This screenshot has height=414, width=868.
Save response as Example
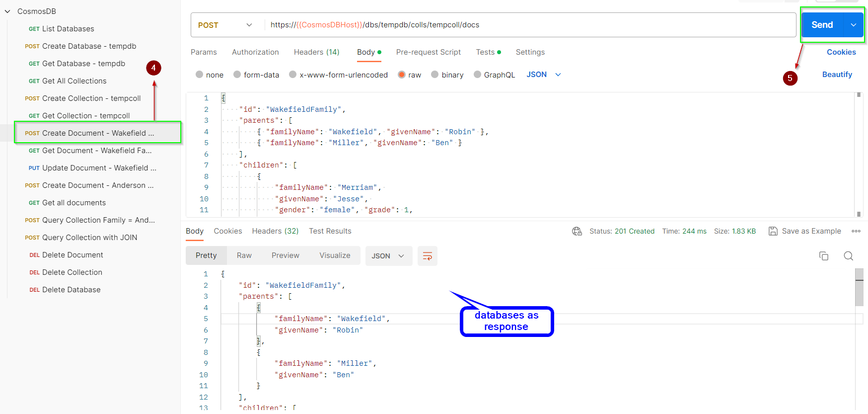click(805, 231)
